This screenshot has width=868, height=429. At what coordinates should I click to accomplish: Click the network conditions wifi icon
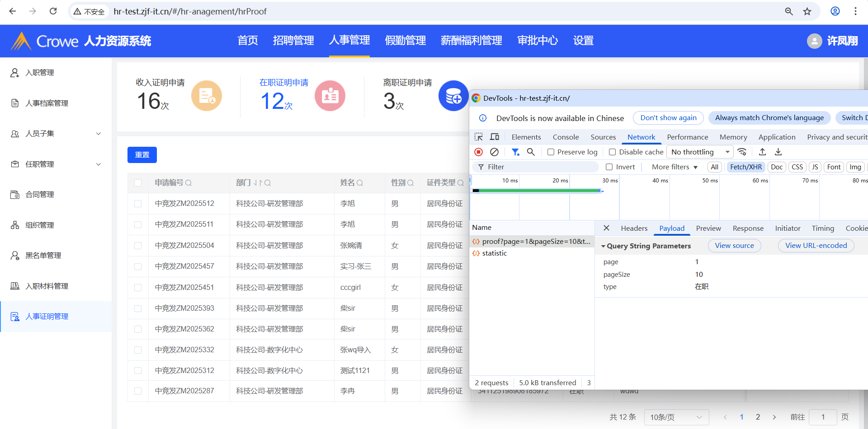[742, 152]
